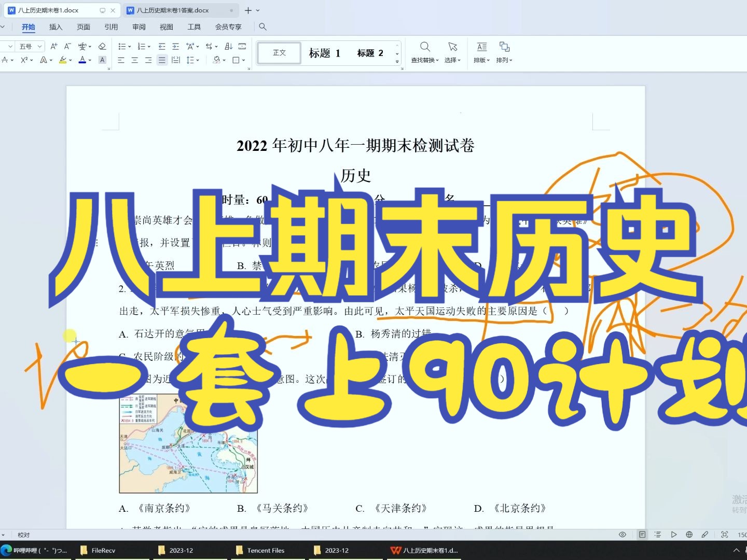Expand borders options dropdown
Viewport: 747px width, 560px height.
pyautogui.click(x=244, y=60)
